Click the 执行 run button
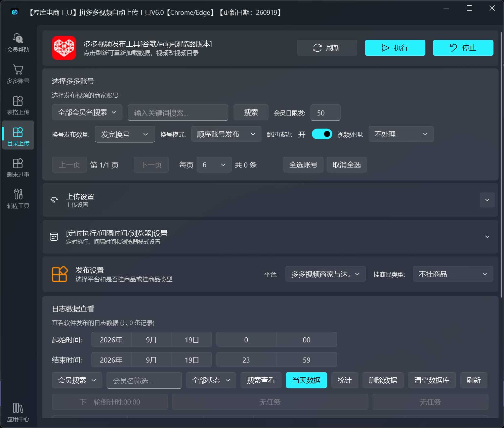Image resolution: width=504 pixels, height=428 pixels. tap(395, 48)
